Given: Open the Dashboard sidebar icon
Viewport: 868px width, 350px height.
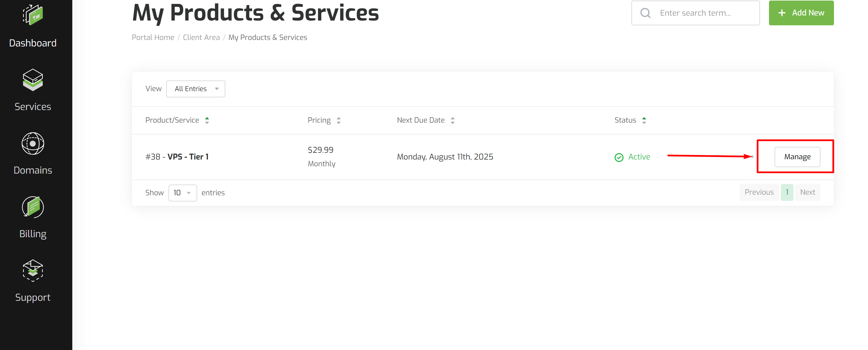Looking at the screenshot, I should (x=33, y=15).
